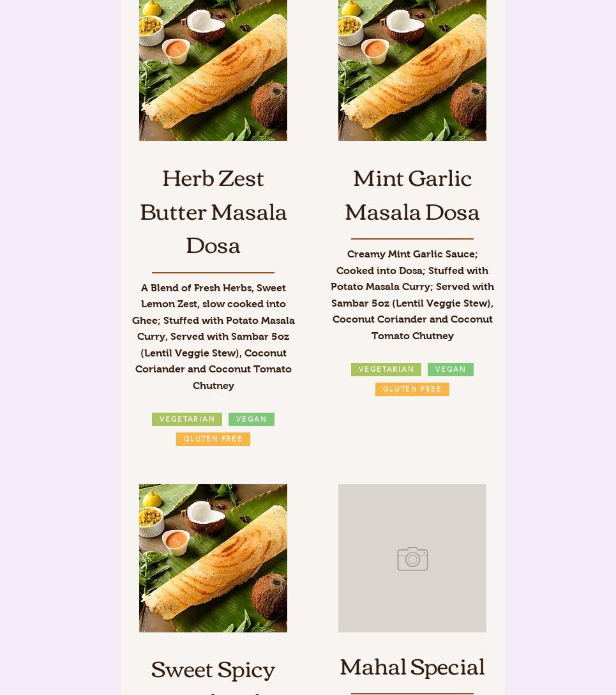Image resolution: width=616 pixels, height=695 pixels.
Task: Click the Herb Zest dosa description text
Action: [x=213, y=337]
